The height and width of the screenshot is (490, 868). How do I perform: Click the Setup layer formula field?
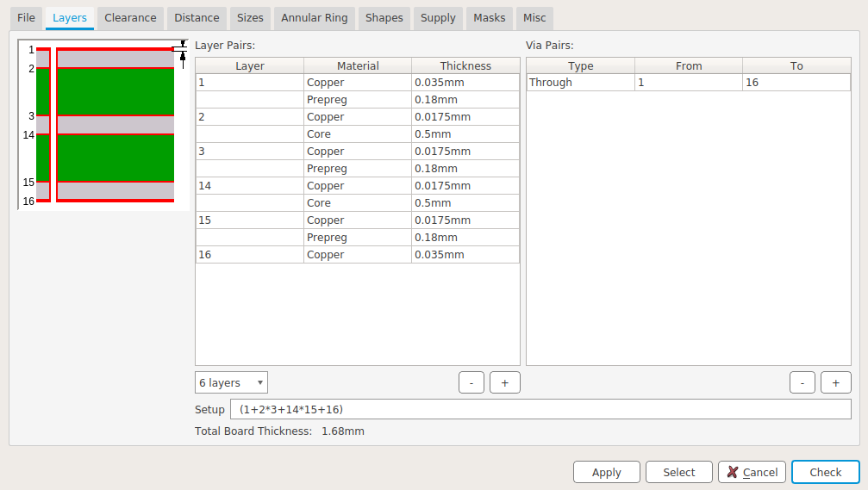click(x=540, y=409)
